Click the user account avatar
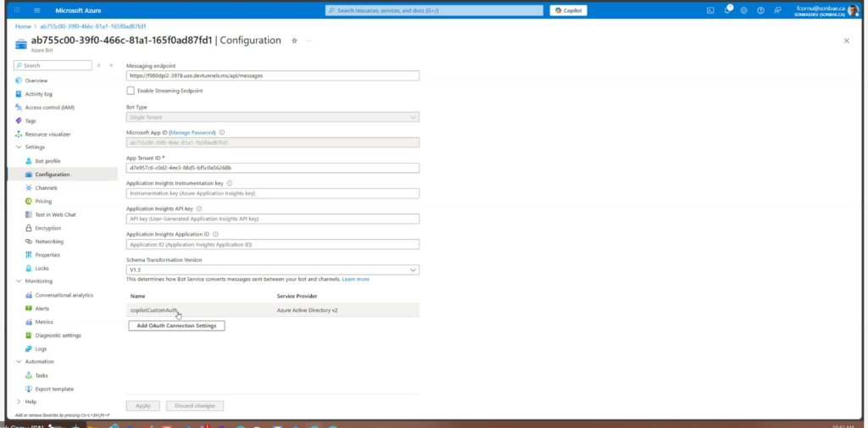This screenshot has width=868, height=428. (853, 10)
